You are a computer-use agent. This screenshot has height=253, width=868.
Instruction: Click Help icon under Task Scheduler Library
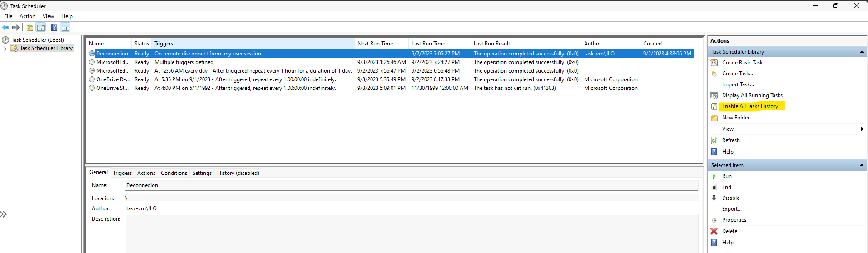[x=714, y=152]
